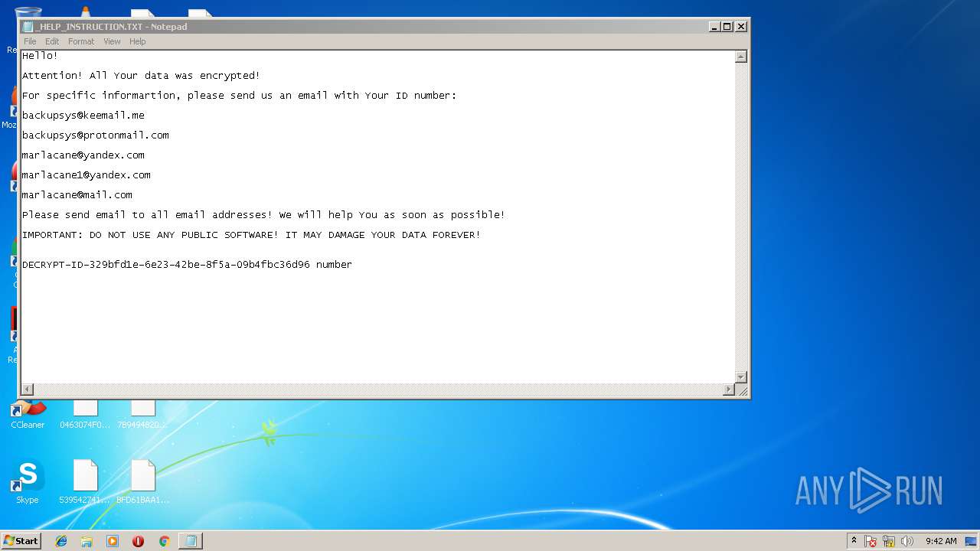Click the 'Please send email to all' line
980x551 pixels.
[x=263, y=215]
